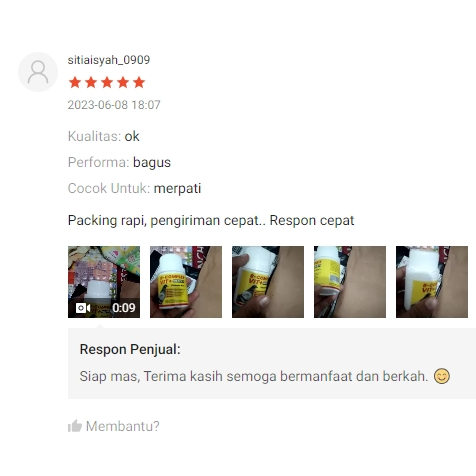Screen dimensions: 476x476
Task: Click the second orange rating star
Action: point(91,82)
